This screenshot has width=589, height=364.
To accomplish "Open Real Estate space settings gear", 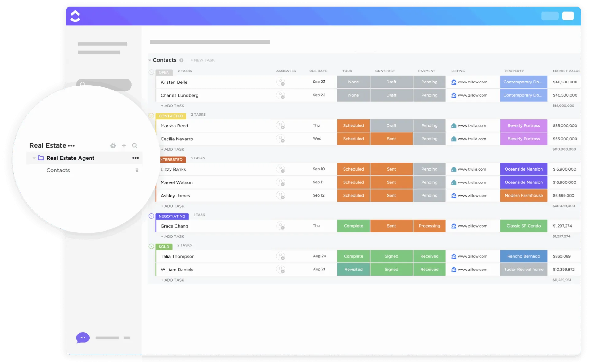I will coord(113,146).
